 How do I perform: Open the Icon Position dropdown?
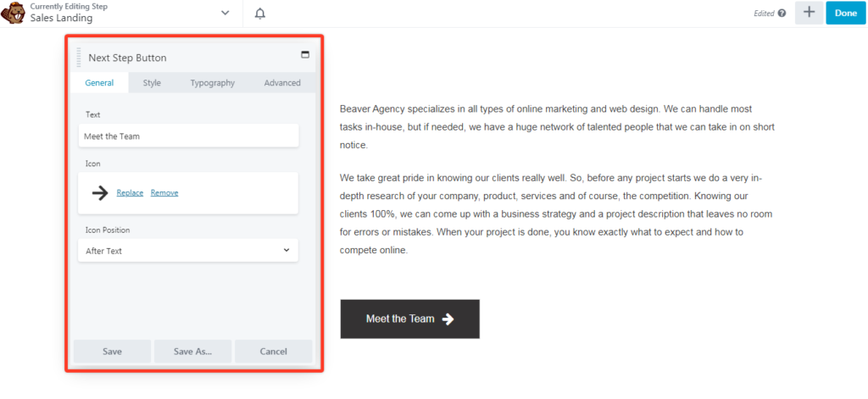187,251
